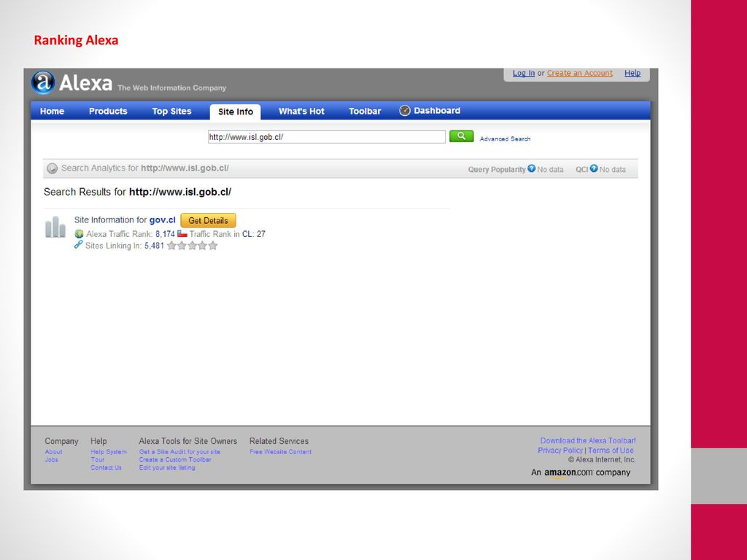Click the amazon.com company logo
The width and height of the screenshot is (747, 560).
point(569,472)
